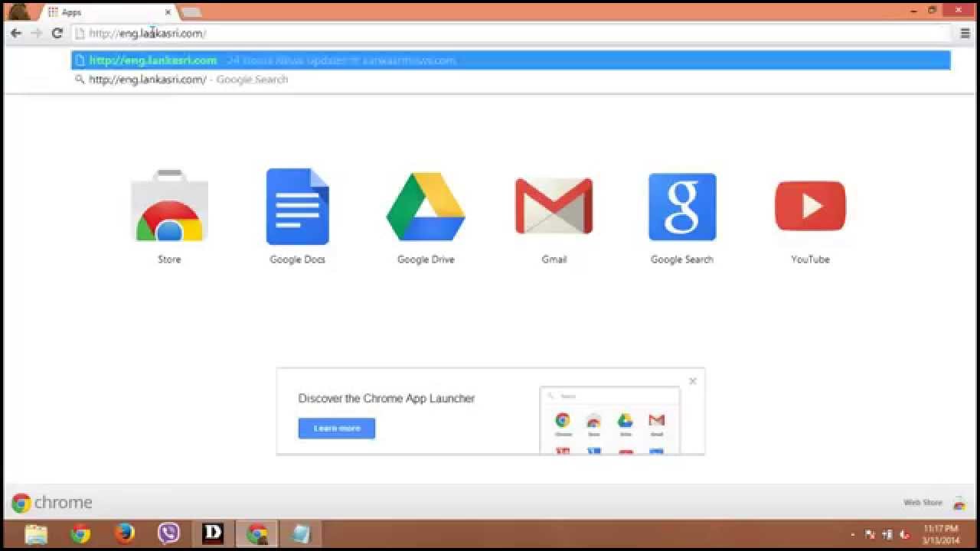Screen dimensions: 980x551
Task: Click the Gmail label text
Action: pos(554,259)
